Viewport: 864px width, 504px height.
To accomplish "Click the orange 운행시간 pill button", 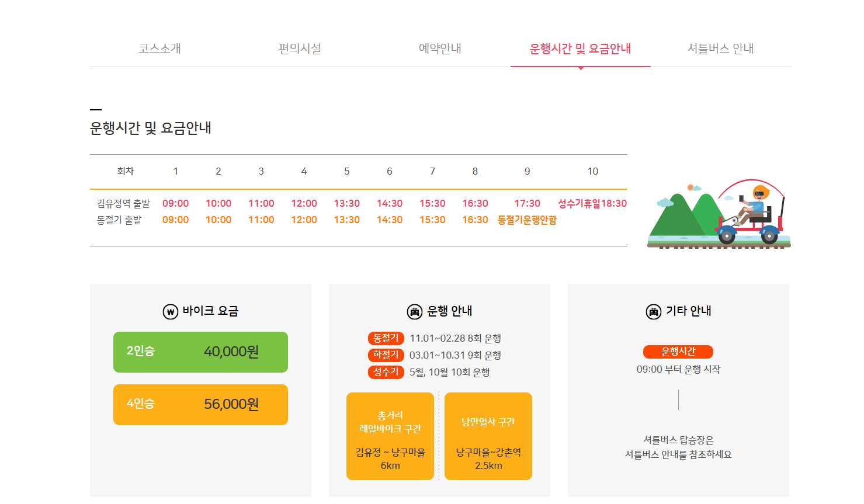I will point(678,352).
